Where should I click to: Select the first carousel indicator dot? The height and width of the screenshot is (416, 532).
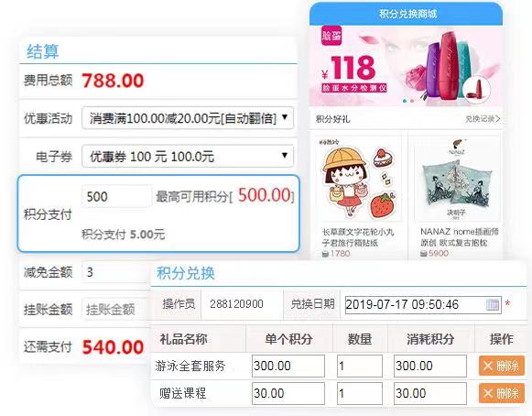click(405, 101)
